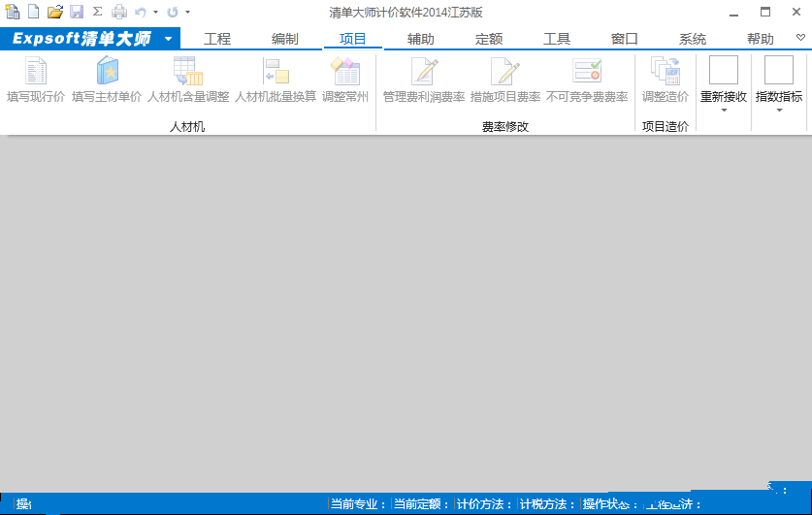
Task: Switch to the 工程 ribbon tab
Action: coord(217,39)
